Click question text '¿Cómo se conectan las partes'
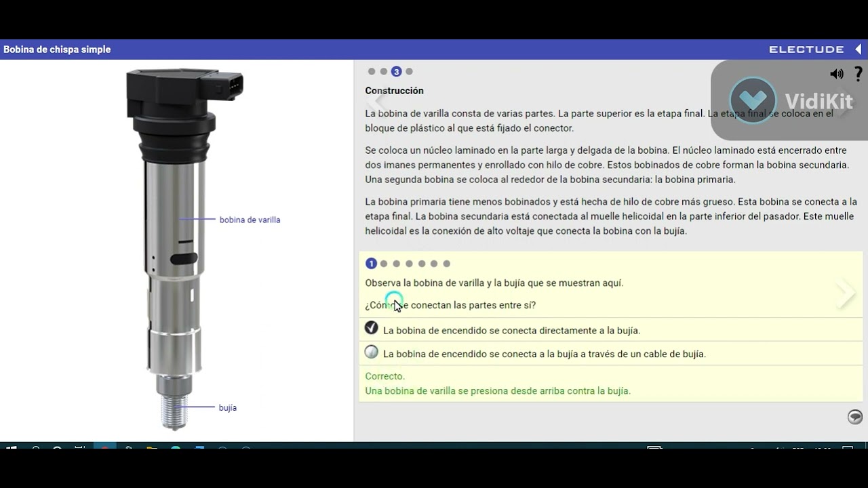 pos(450,305)
